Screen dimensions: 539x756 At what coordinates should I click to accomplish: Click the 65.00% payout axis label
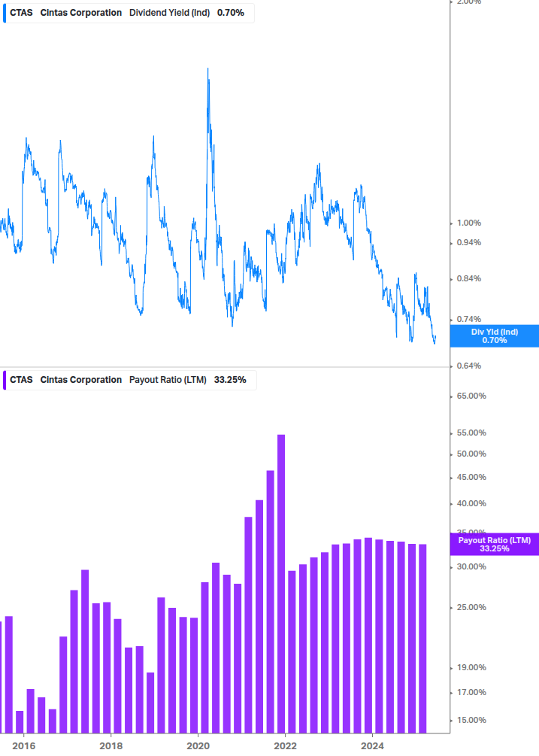click(x=471, y=396)
